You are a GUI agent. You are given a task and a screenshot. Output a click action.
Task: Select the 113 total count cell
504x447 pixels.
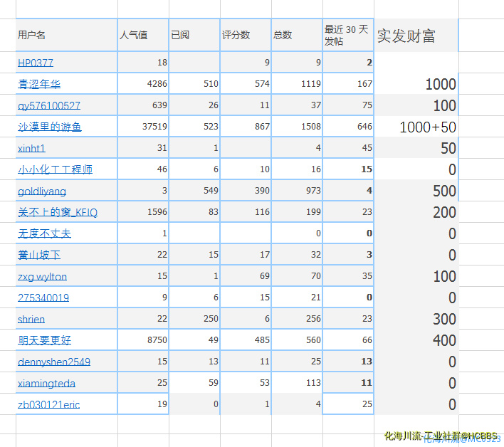pos(297,382)
